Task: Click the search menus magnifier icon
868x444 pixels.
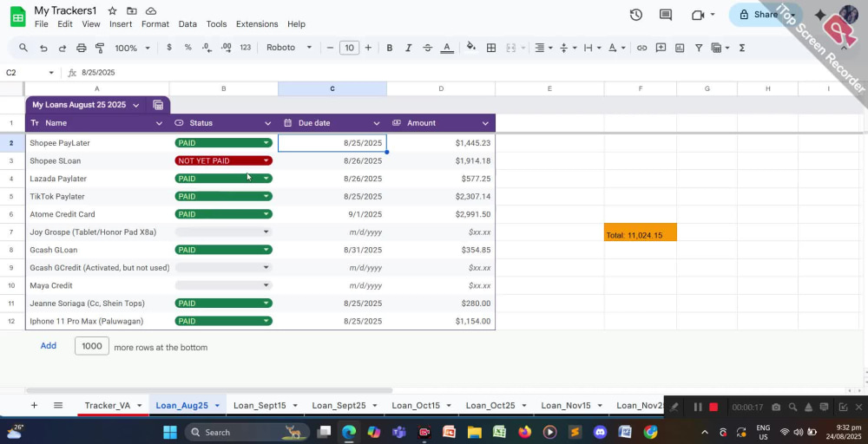Action: [x=23, y=48]
